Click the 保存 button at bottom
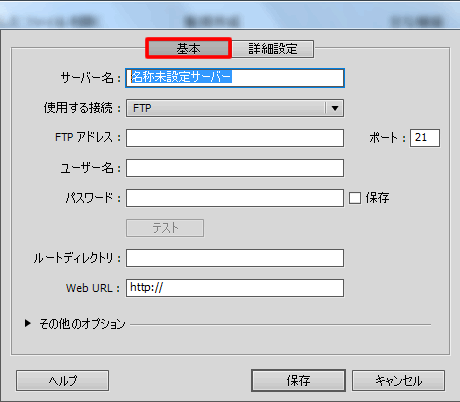This screenshot has width=460, height=402. click(x=298, y=380)
